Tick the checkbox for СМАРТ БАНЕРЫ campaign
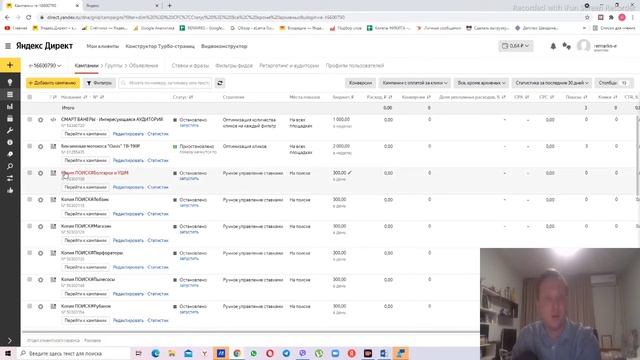Viewport: 640px width, 360px height. [x=29, y=120]
